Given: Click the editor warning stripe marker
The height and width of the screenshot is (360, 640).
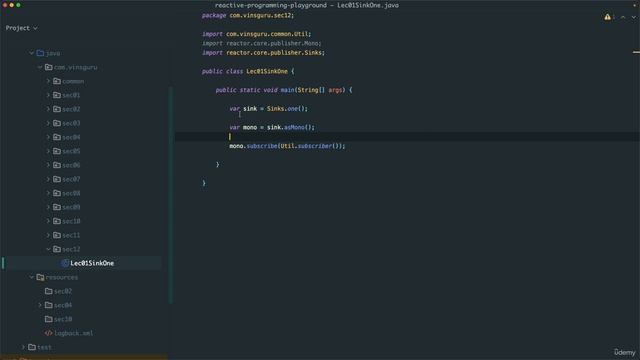Looking at the screenshot, I should [x=636, y=52].
